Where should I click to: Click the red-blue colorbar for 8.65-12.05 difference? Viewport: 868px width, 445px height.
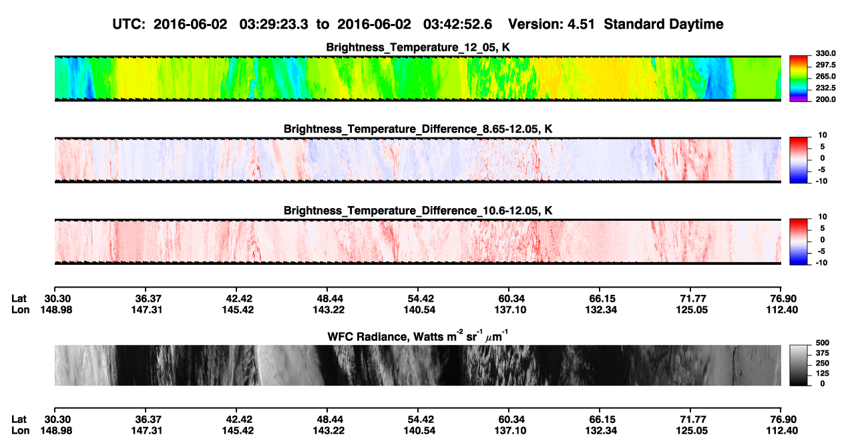click(x=799, y=158)
